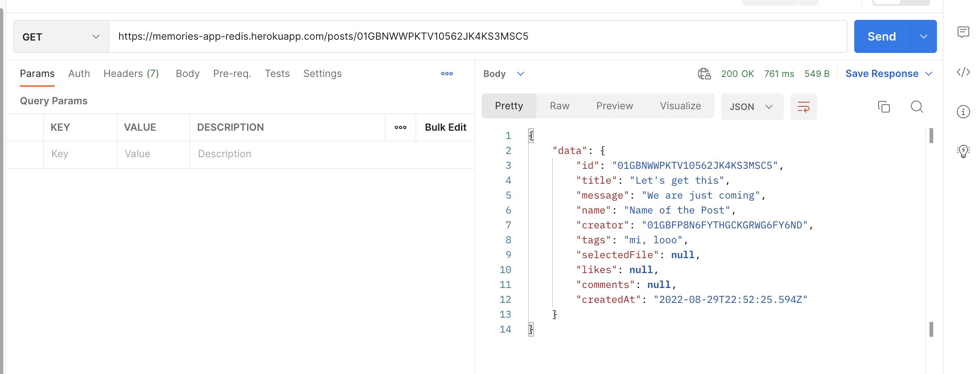The width and height of the screenshot is (980, 374).
Task: Click the empty Description param field
Action: tap(332, 154)
